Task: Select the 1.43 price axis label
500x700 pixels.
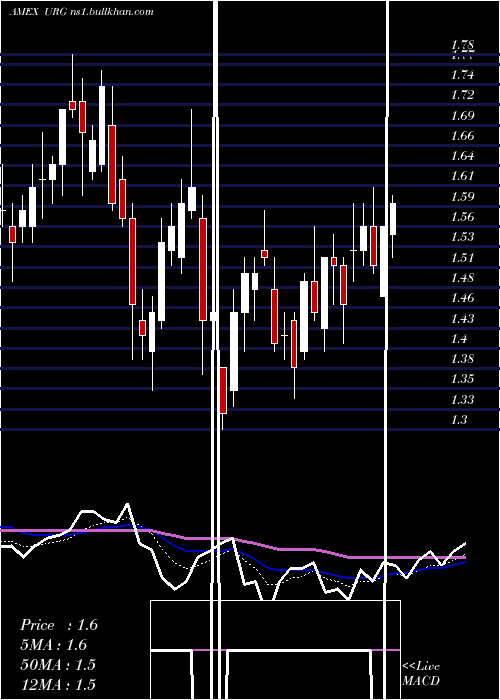Action: coord(462,319)
